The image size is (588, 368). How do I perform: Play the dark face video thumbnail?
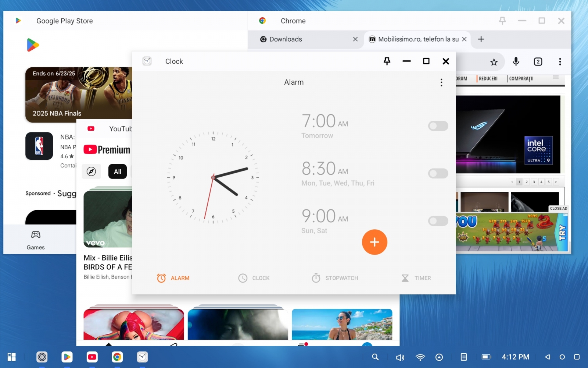[238, 324]
